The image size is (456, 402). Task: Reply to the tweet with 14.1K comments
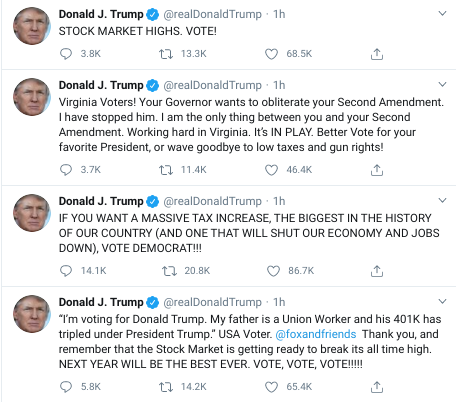pyautogui.click(x=66, y=271)
